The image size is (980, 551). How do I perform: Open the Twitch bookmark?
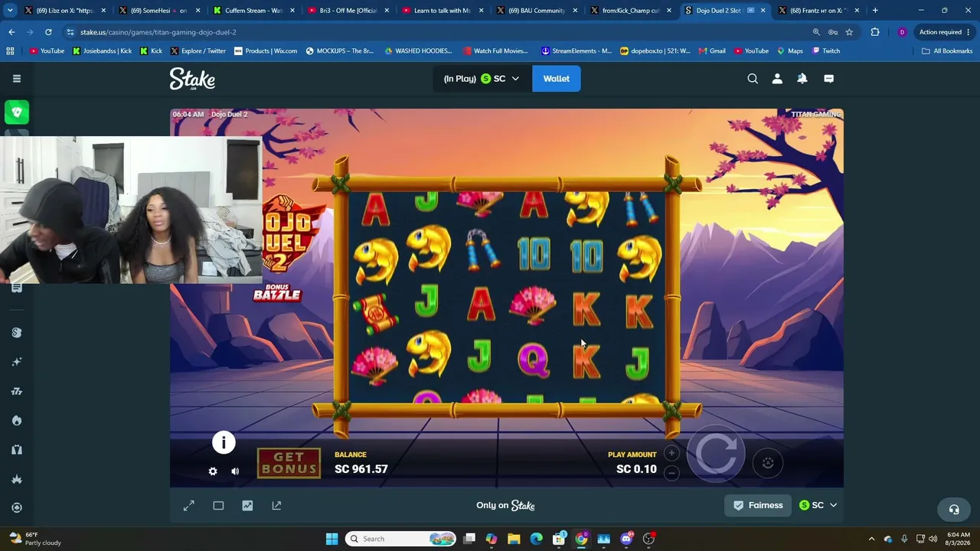[x=826, y=51]
